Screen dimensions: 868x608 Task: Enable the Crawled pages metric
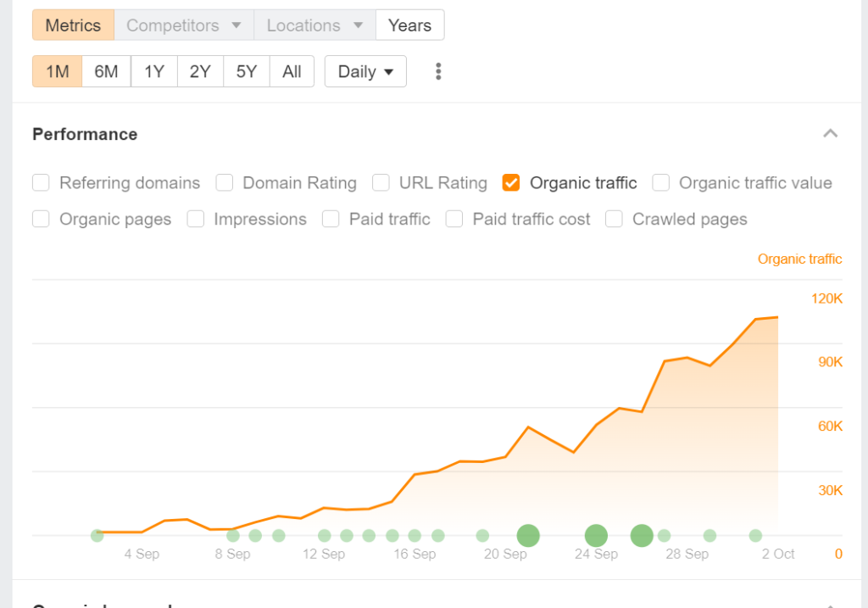coord(614,219)
